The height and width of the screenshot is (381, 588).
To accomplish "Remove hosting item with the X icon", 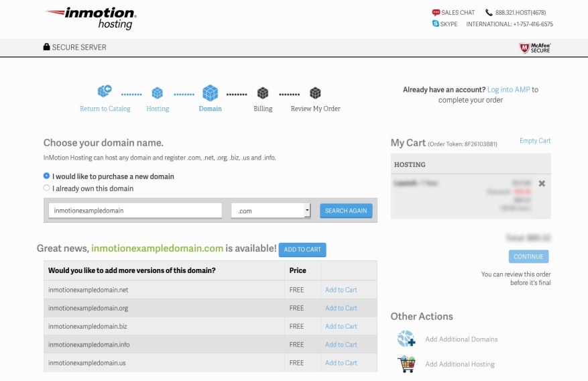I will click(542, 183).
